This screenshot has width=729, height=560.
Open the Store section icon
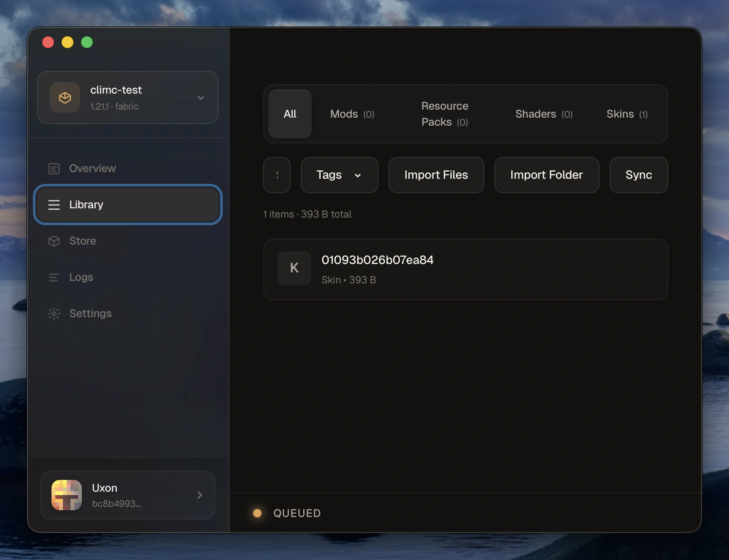tap(54, 241)
